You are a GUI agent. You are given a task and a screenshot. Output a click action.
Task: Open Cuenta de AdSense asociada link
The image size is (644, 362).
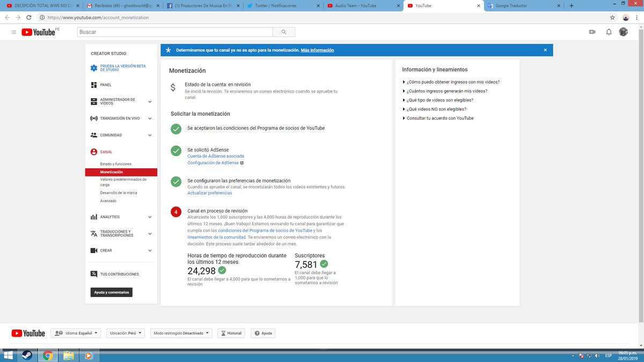(x=216, y=156)
